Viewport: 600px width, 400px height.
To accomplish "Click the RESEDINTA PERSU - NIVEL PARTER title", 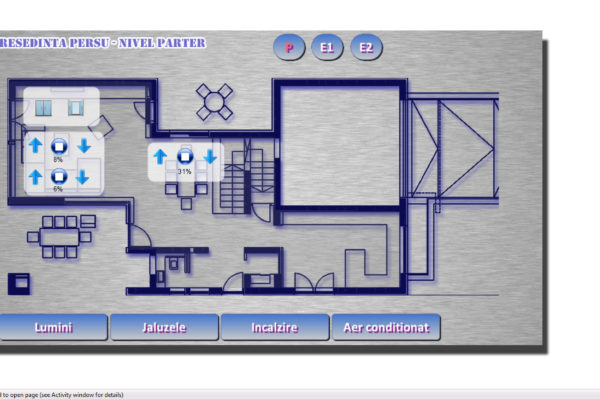I will [x=103, y=43].
